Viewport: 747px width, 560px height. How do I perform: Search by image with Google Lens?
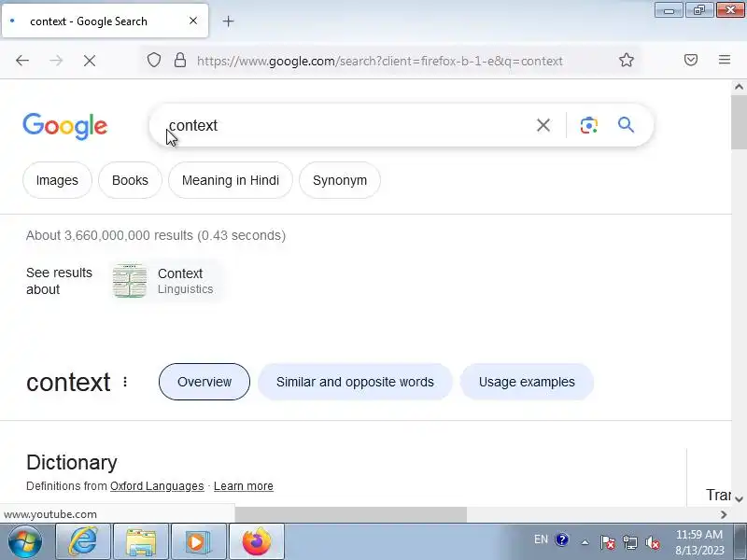click(589, 125)
